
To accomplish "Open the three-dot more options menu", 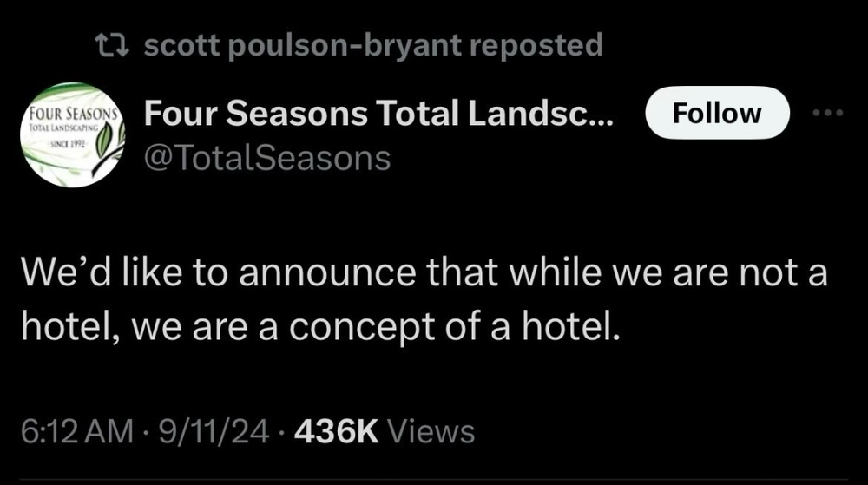I will tap(827, 113).
